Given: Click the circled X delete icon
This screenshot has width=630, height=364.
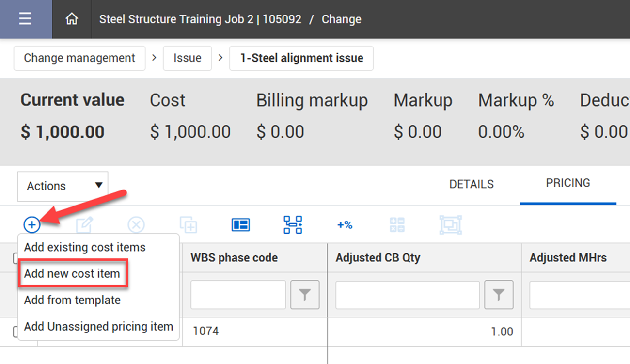Looking at the screenshot, I should (136, 225).
